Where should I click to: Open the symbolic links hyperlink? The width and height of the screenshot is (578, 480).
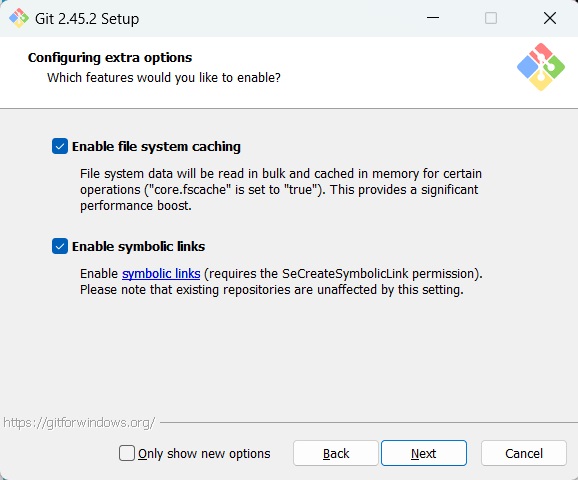pos(161,274)
